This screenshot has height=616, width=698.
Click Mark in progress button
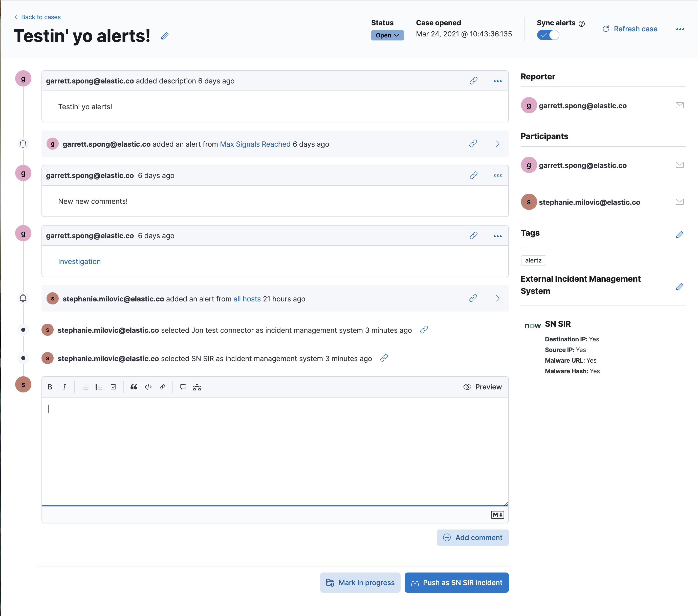(360, 583)
